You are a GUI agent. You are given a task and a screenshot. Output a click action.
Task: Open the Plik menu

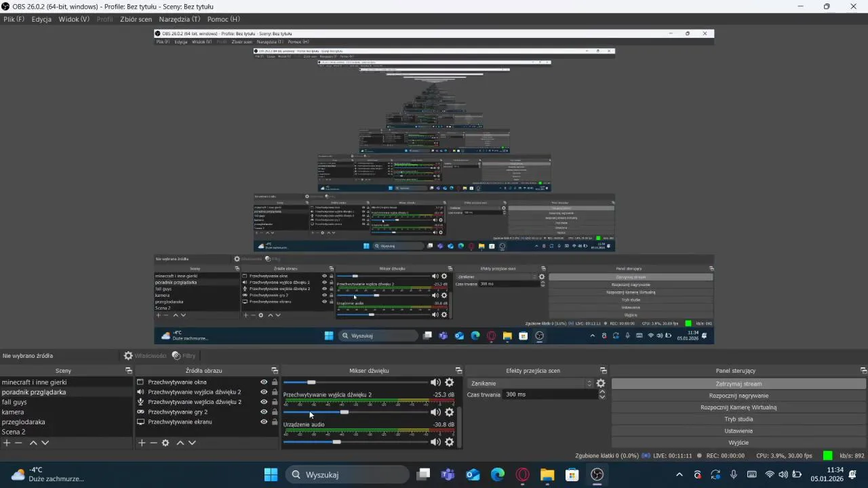pyautogui.click(x=14, y=19)
